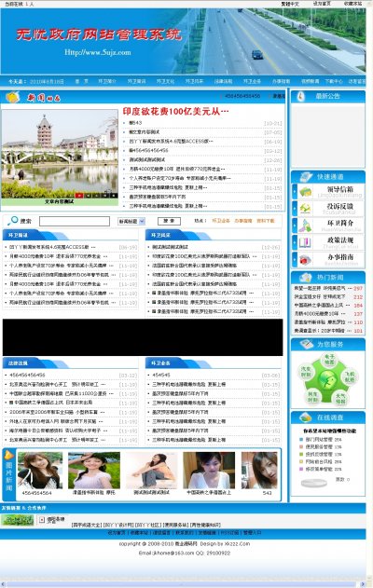
Task: Click the 快速通道 panel header icon
Action: click(x=306, y=177)
